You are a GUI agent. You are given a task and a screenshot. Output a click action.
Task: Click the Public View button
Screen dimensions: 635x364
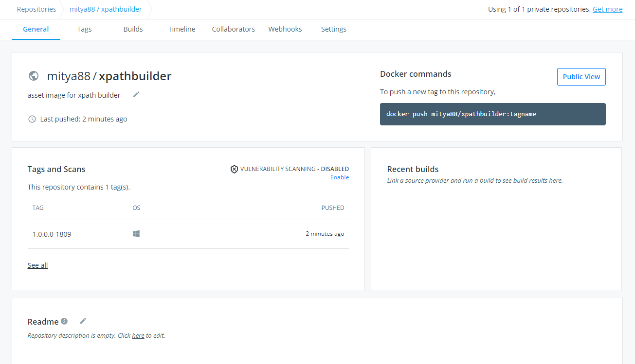click(x=581, y=76)
